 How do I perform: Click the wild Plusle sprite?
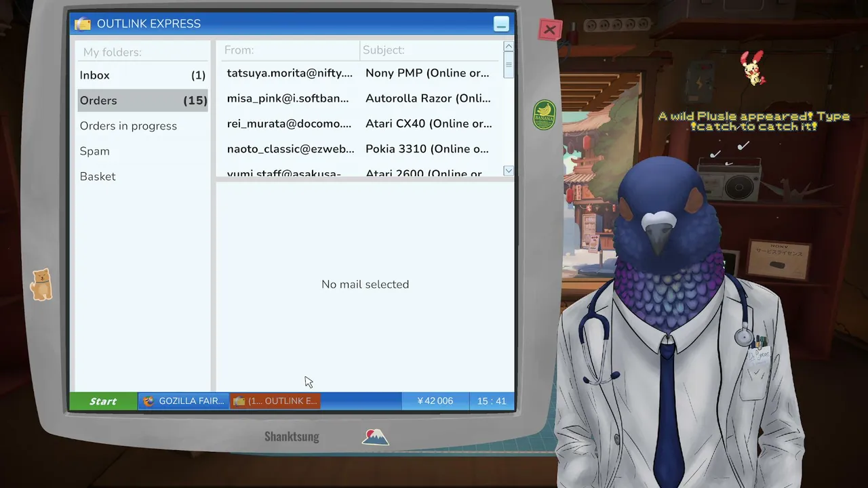click(x=753, y=68)
